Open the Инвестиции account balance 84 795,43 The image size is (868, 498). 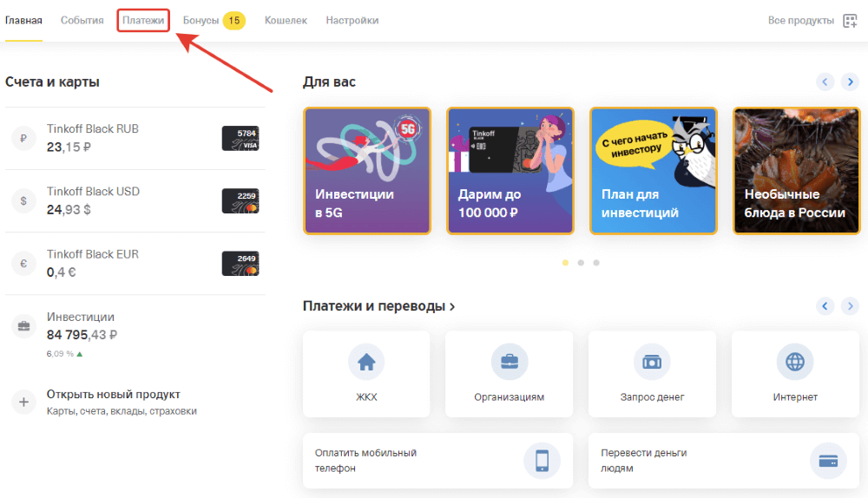pos(82,335)
